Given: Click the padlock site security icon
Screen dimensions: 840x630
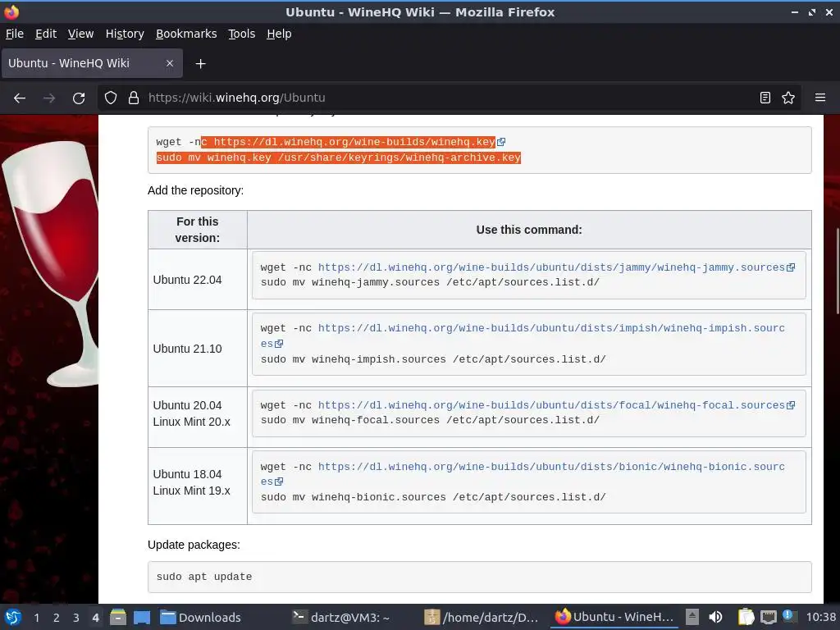Looking at the screenshot, I should click(134, 98).
